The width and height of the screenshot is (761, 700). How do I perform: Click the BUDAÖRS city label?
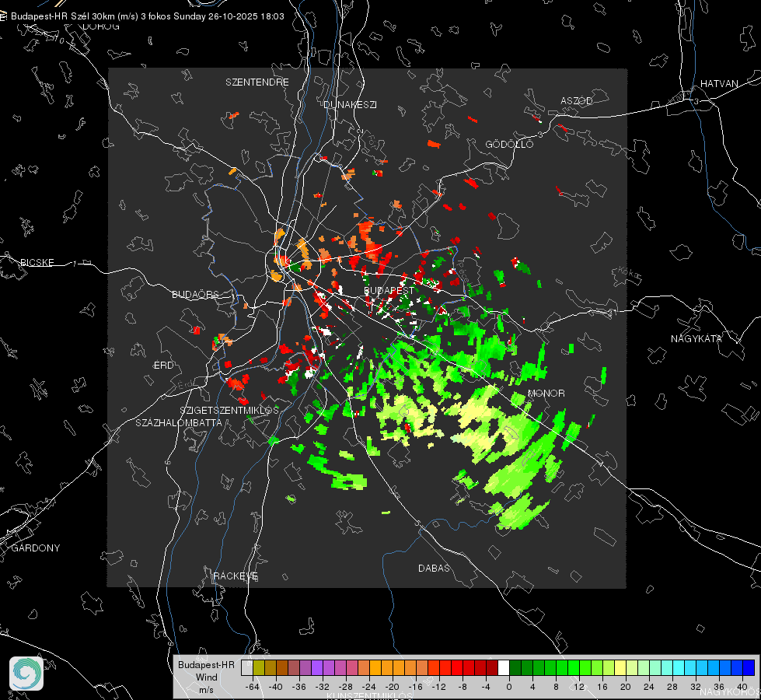196,294
